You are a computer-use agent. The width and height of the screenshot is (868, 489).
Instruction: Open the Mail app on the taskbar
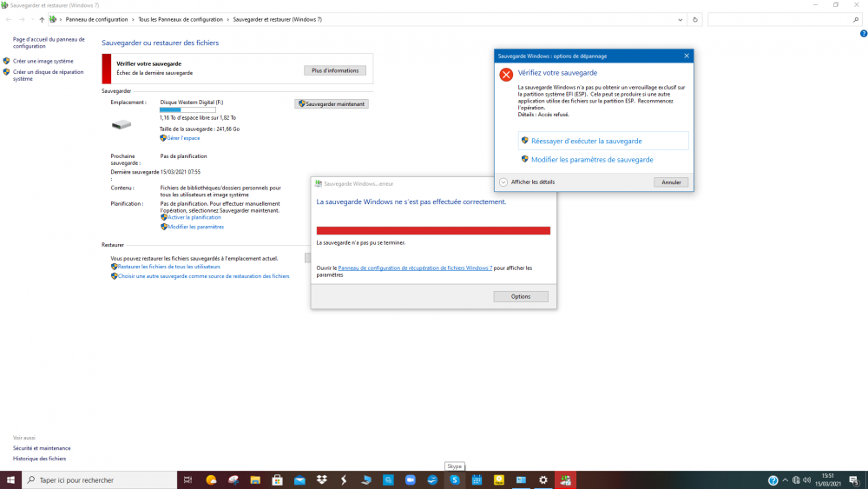point(299,480)
